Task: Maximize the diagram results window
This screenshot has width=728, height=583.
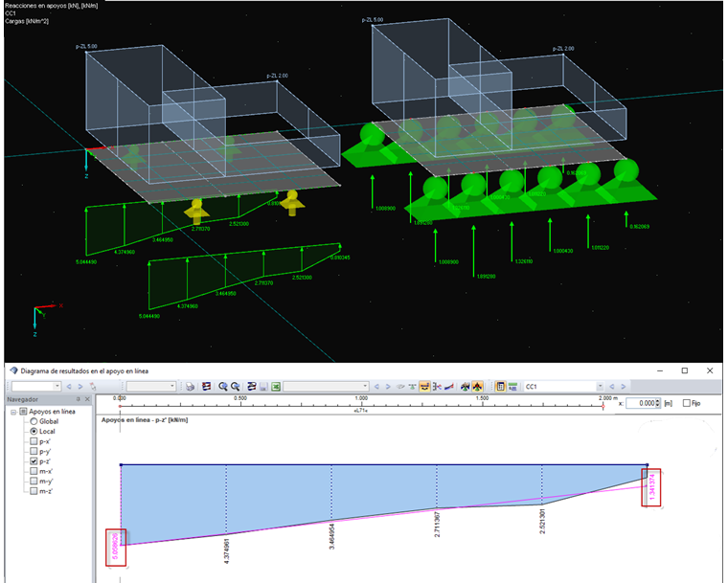Action: pyautogui.click(x=684, y=370)
